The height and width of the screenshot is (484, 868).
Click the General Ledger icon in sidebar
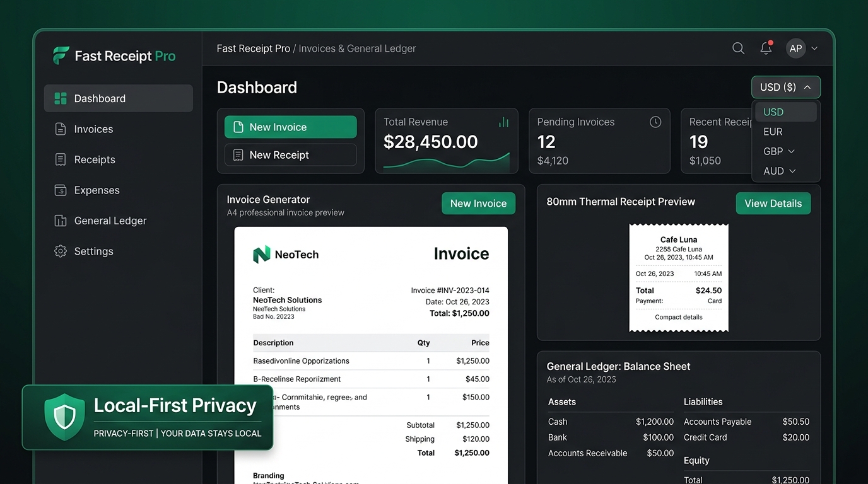tap(61, 221)
